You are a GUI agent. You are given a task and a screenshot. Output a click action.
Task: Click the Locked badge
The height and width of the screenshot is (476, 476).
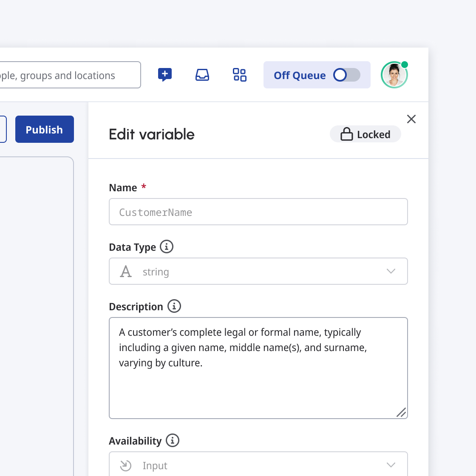(365, 134)
